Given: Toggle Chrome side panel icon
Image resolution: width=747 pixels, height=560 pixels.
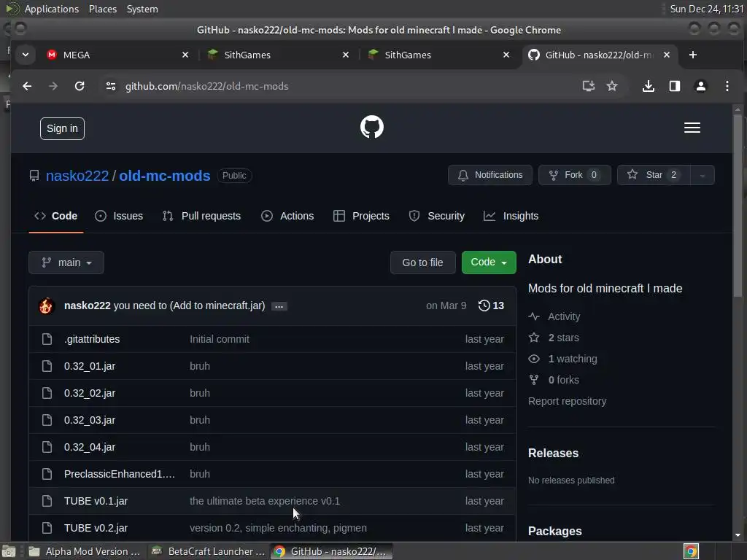Looking at the screenshot, I should click(x=674, y=86).
